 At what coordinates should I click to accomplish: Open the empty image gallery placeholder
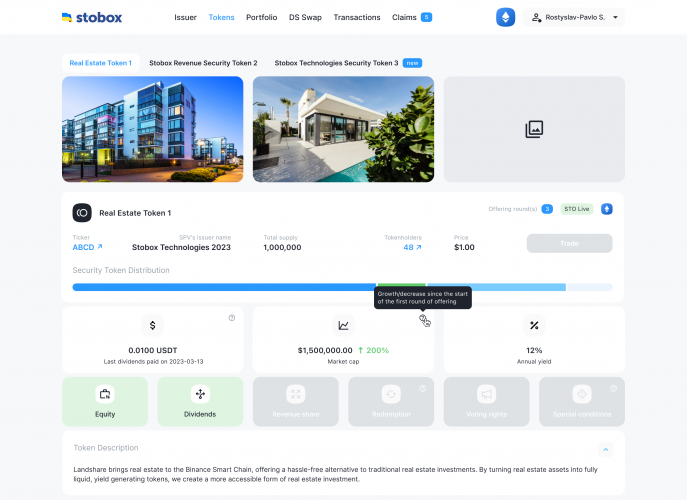click(534, 129)
